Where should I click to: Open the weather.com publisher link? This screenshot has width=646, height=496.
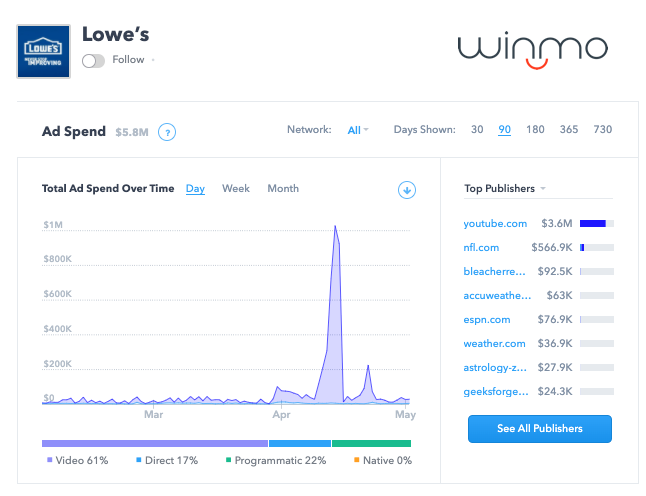494,344
